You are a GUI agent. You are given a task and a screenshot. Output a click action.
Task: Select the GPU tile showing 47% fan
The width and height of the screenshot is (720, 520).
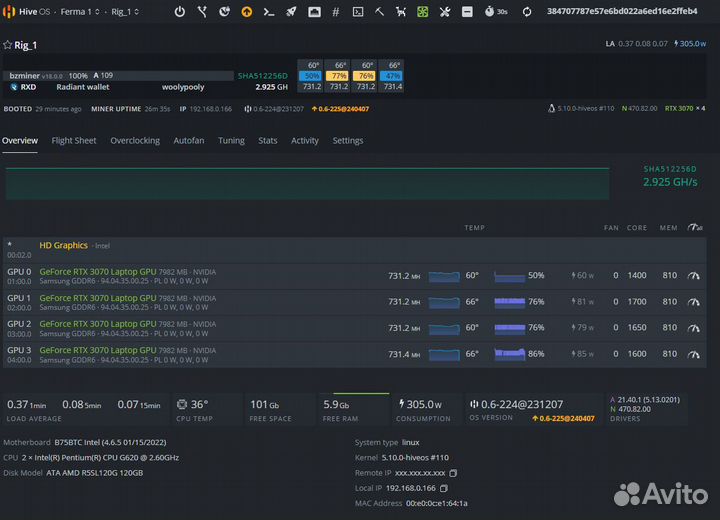(x=392, y=76)
